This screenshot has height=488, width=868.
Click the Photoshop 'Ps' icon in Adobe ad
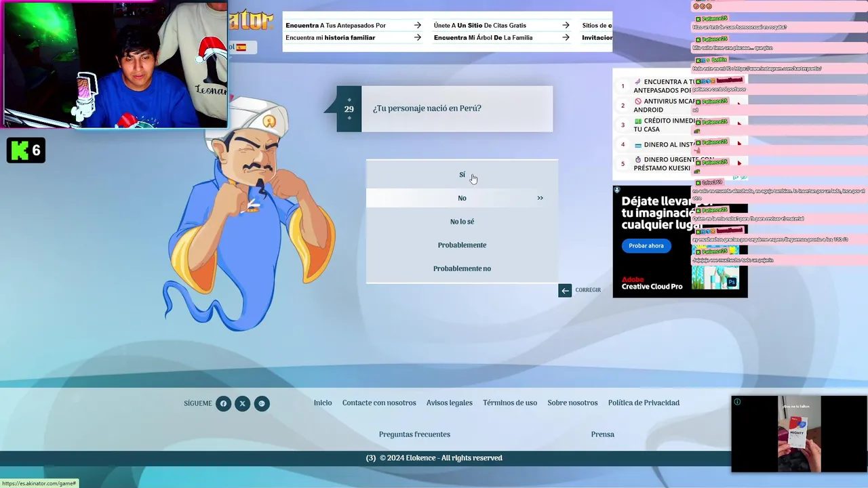(732, 282)
